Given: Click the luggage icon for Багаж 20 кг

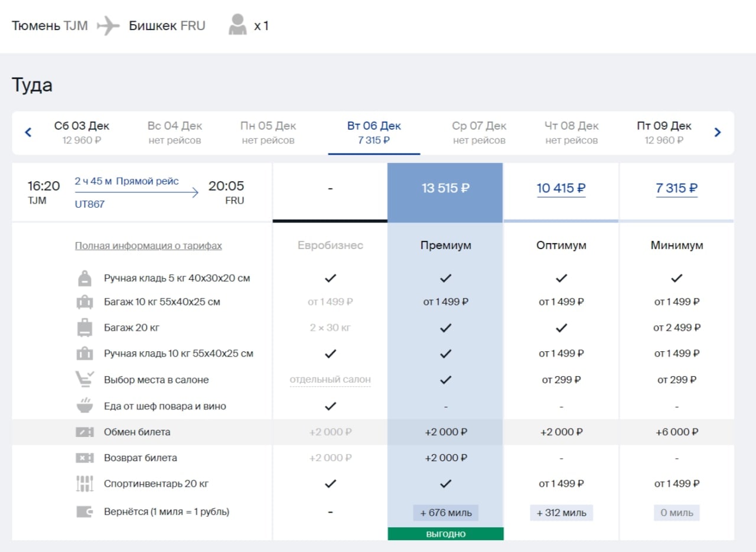Looking at the screenshot, I should pos(85,328).
